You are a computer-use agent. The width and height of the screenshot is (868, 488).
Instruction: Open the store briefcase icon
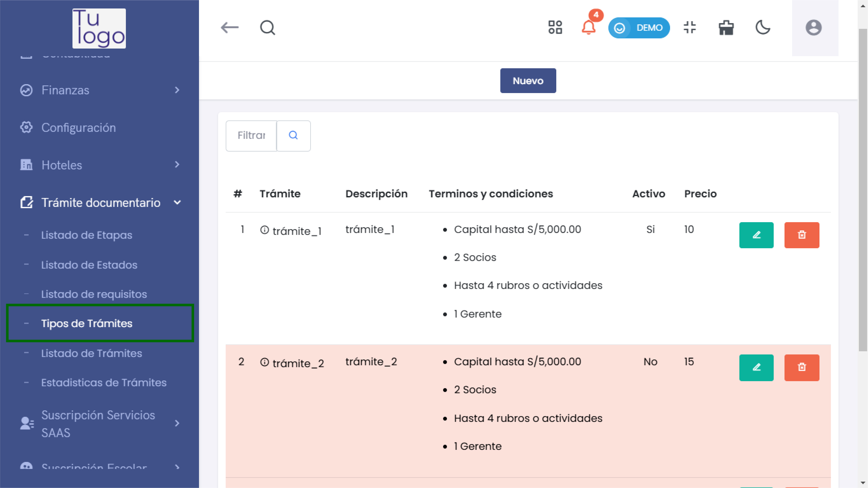726,28
